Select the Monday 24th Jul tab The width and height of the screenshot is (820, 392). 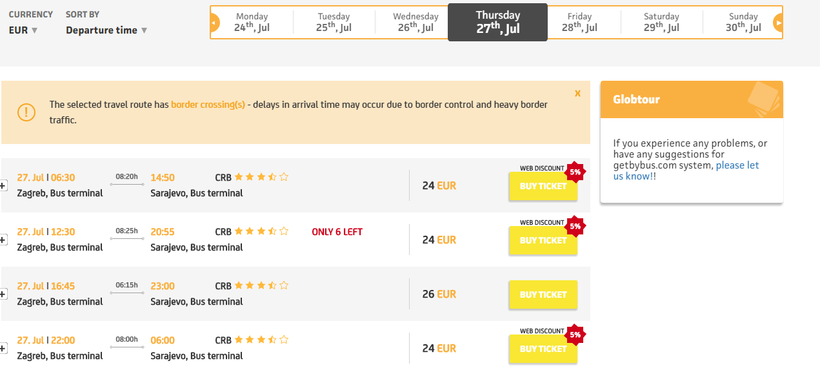tap(252, 22)
